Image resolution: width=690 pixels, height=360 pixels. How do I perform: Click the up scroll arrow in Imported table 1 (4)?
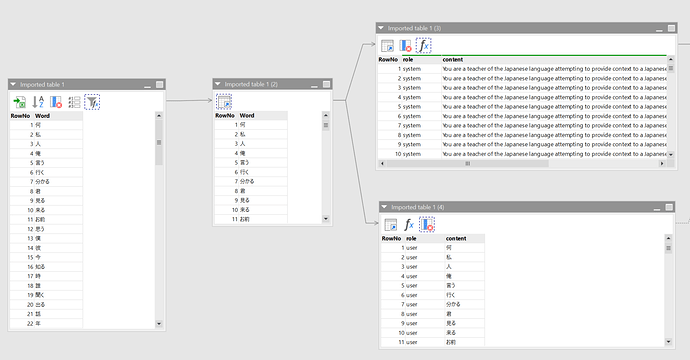point(668,238)
